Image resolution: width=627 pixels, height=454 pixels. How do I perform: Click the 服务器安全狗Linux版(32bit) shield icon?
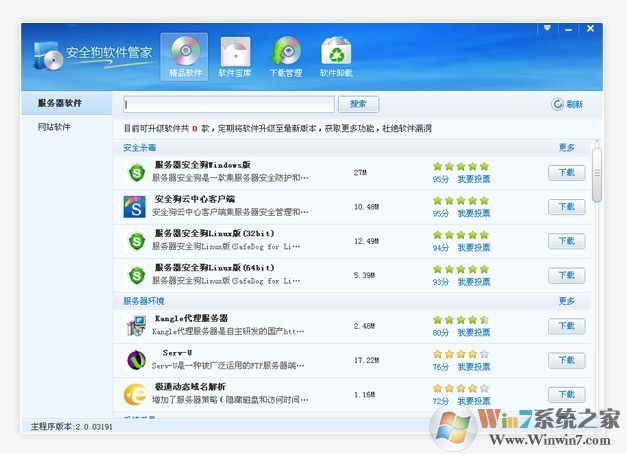(137, 241)
